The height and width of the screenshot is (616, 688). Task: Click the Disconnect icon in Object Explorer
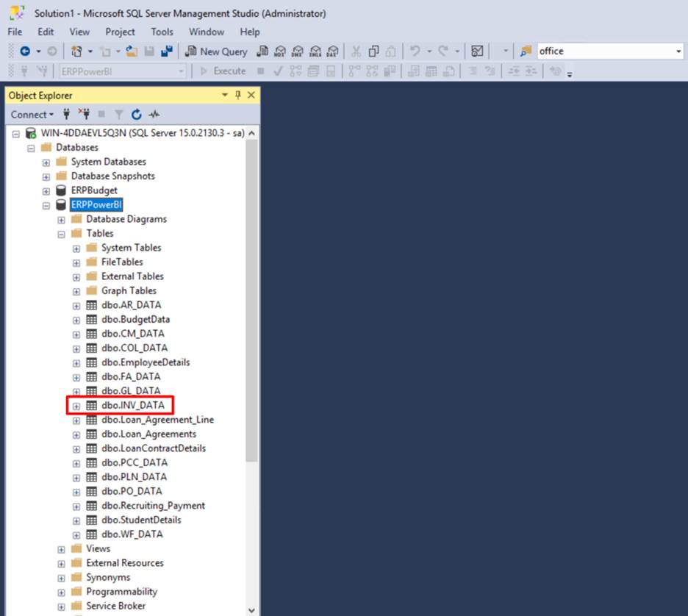coord(84,115)
